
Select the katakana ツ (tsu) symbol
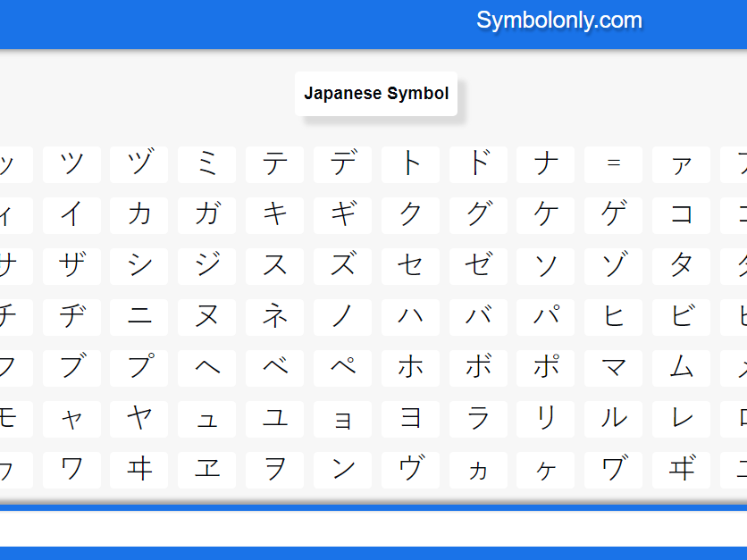coord(71,164)
